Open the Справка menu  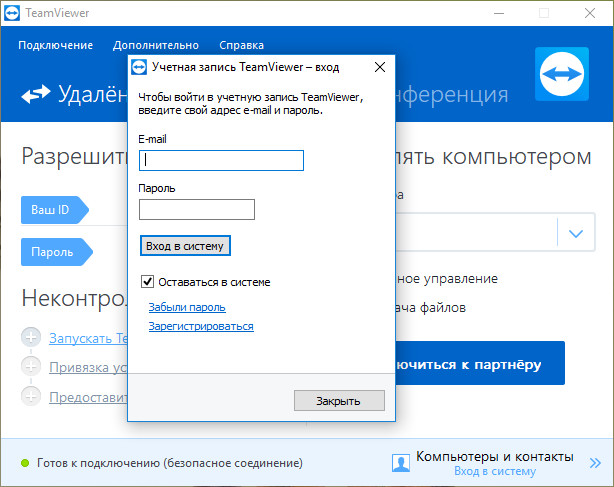tap(241, 45)
